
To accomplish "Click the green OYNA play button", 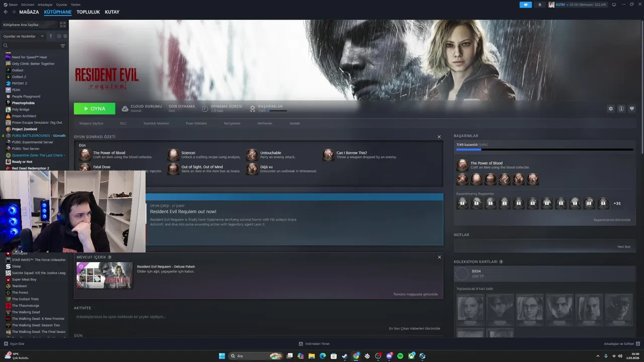I will (x=95, y=109).
